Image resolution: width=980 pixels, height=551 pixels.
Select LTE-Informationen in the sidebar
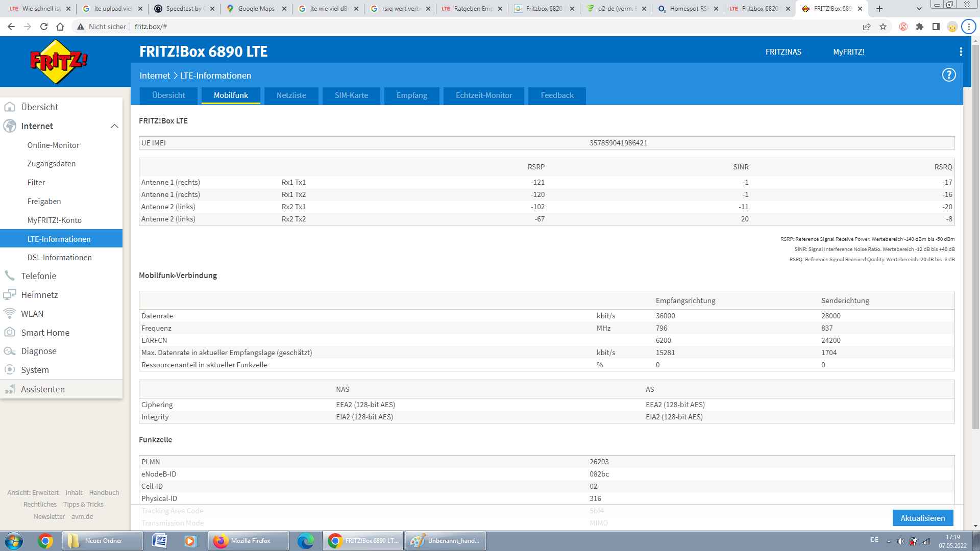61,239
